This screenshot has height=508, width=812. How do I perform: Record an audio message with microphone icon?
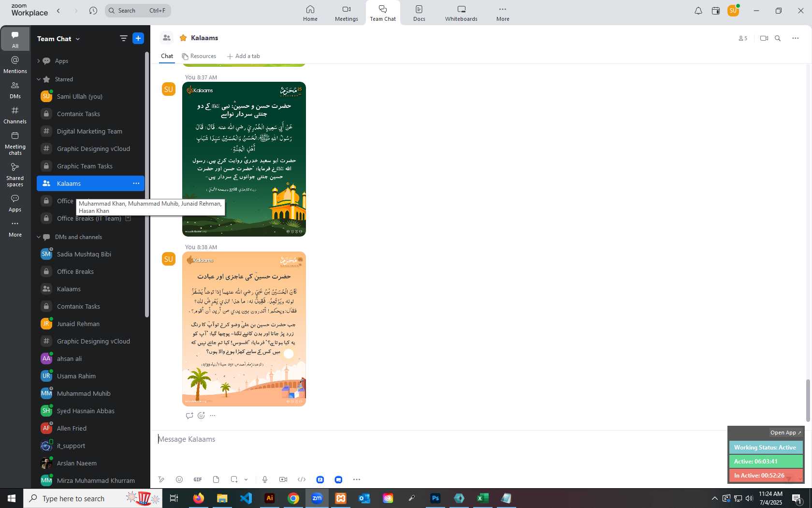(x=265, y=479)
